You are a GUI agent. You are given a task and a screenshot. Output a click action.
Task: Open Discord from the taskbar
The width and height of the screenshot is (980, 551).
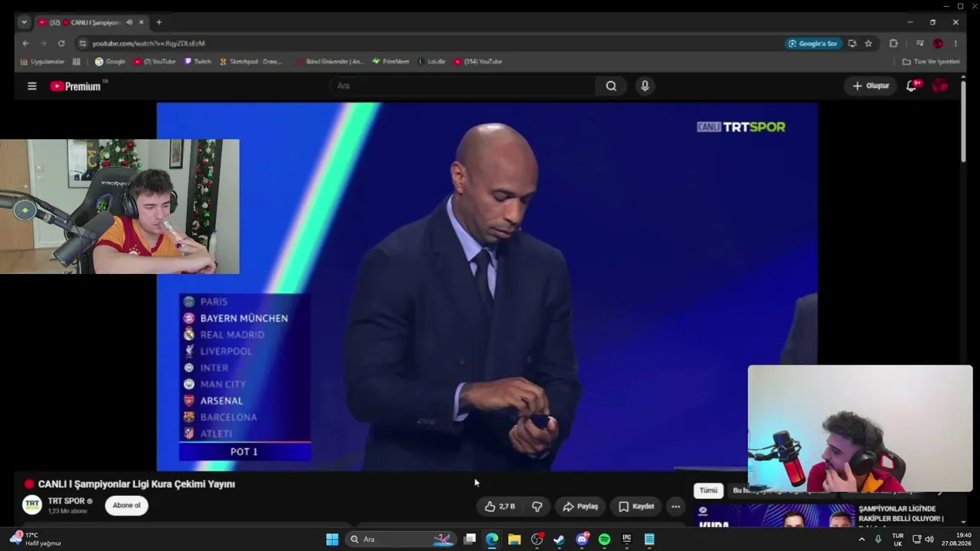582,540
